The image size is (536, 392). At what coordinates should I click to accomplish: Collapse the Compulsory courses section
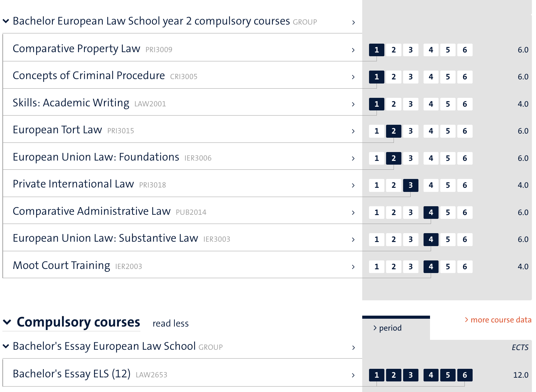[7, 322]
